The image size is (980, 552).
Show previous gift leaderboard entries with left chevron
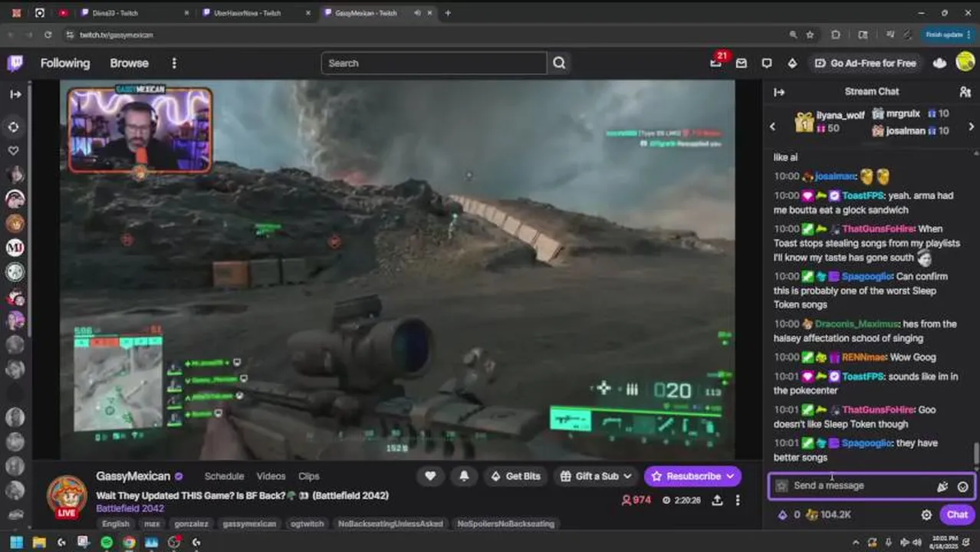773,127
